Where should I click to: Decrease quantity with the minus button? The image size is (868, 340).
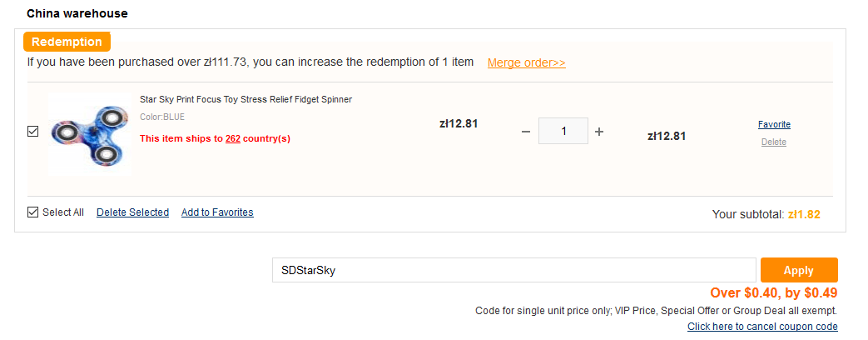click(525, 132)
